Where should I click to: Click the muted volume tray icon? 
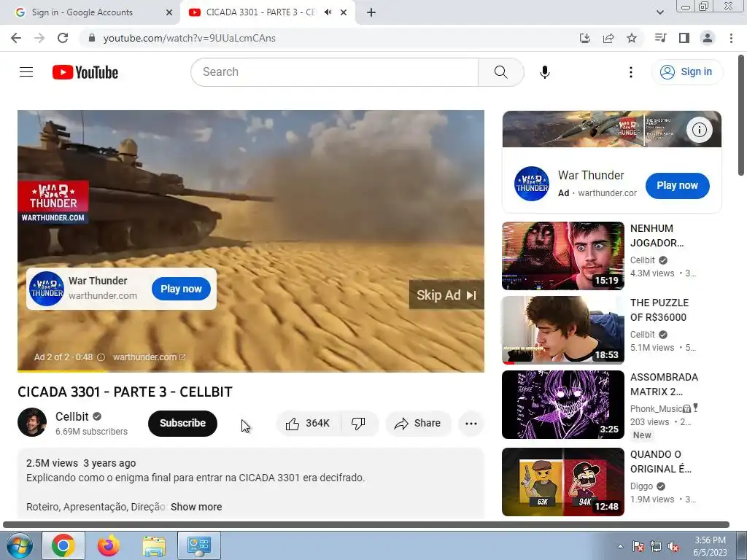point(673,547)
